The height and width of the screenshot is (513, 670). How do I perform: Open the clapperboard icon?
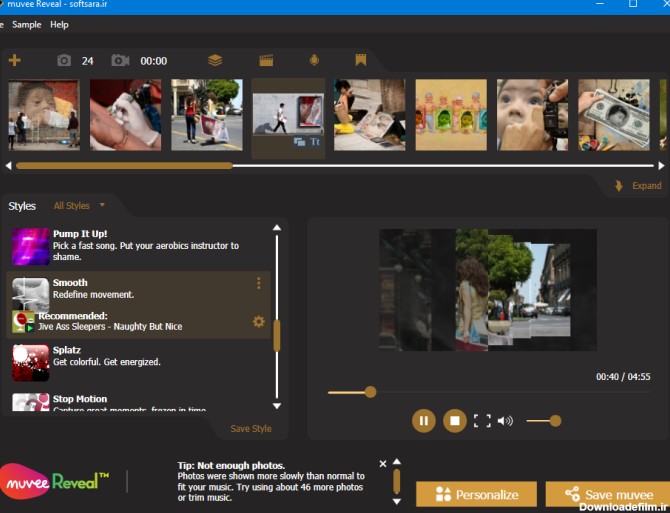pos(266,60)
